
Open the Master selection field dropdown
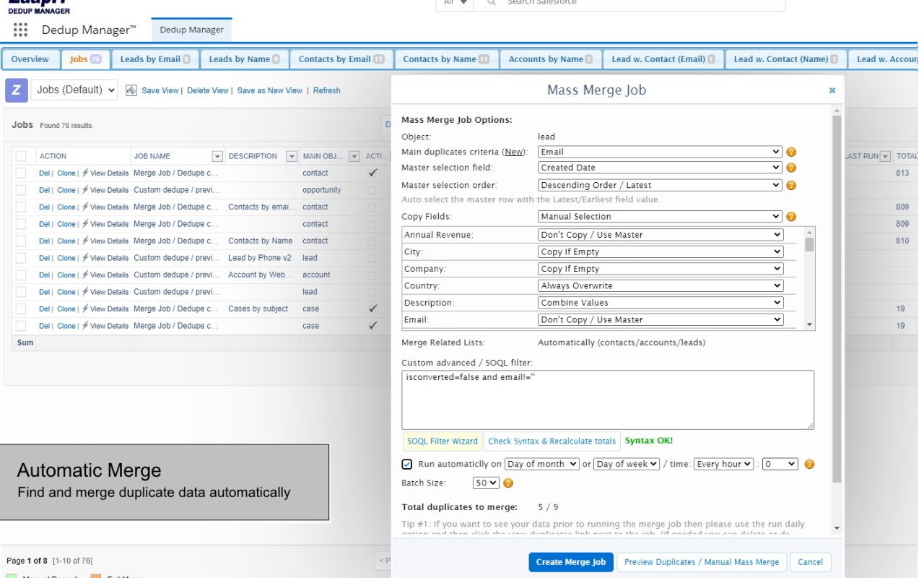point(660,168)
